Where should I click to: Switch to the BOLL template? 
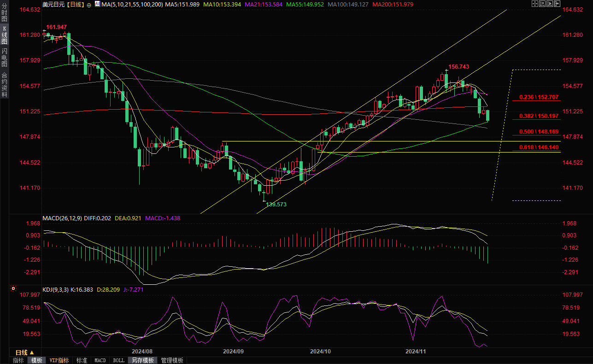tap(118, 360)
